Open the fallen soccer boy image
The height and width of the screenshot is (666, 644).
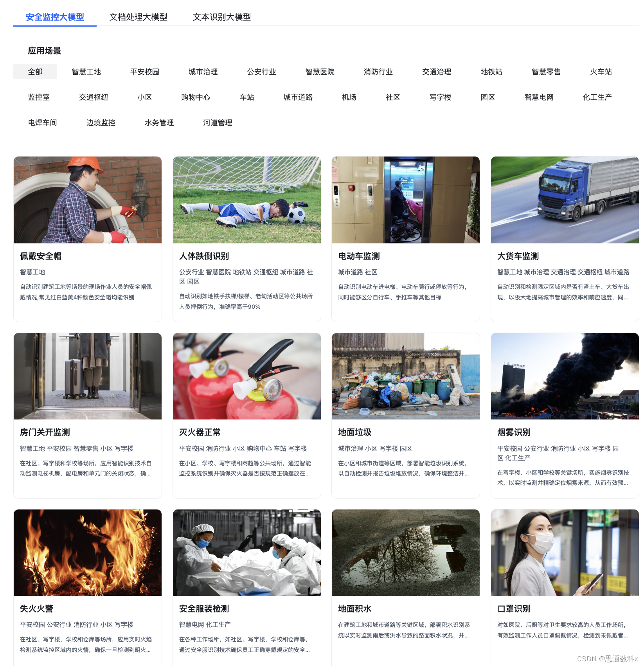[247, 200]
